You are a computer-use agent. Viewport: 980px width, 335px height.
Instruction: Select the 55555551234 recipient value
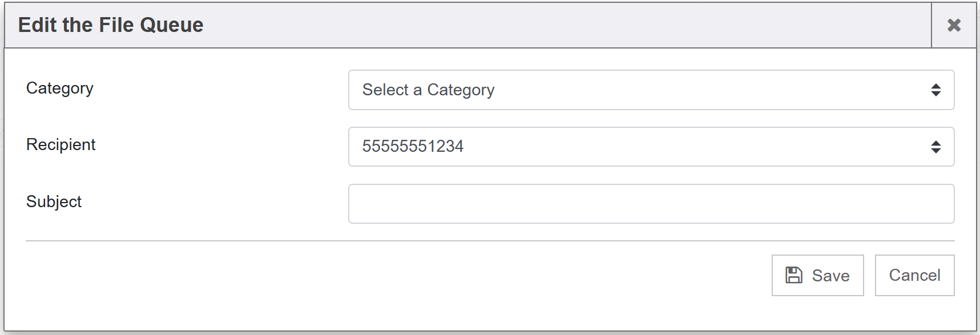pos(413,147)
